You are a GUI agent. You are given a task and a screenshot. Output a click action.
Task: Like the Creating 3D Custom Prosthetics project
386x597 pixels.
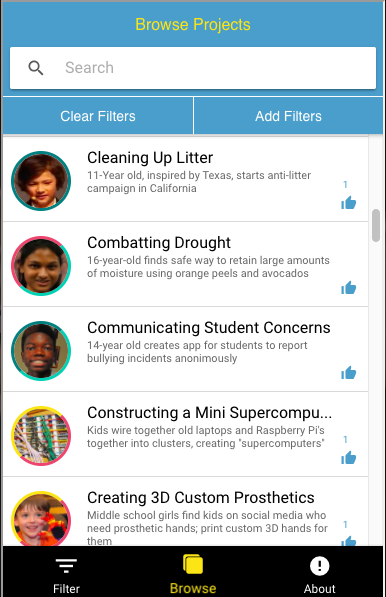tap(348, 541)
